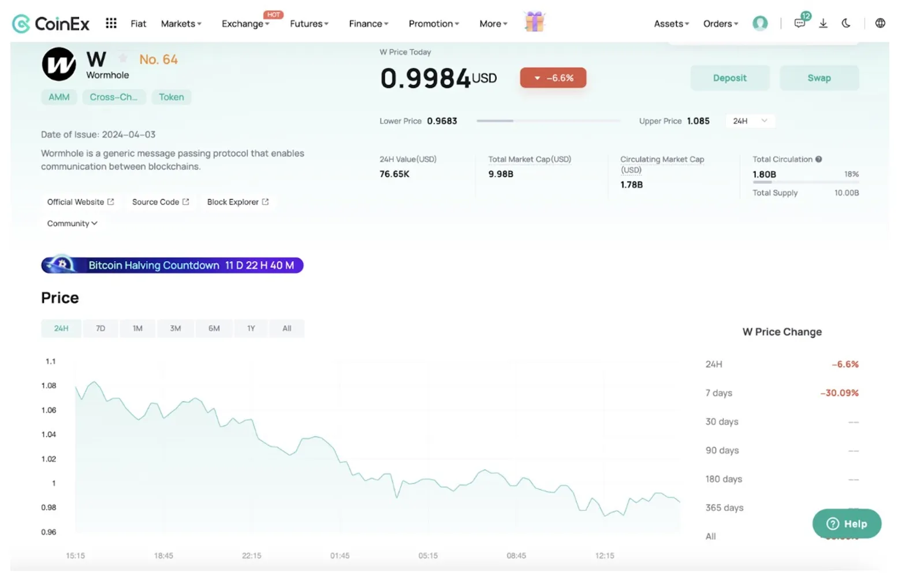The image size is (924, 586).
Task: Open the Help chat button
Action: pyautogui.click(x=847, y=524)
